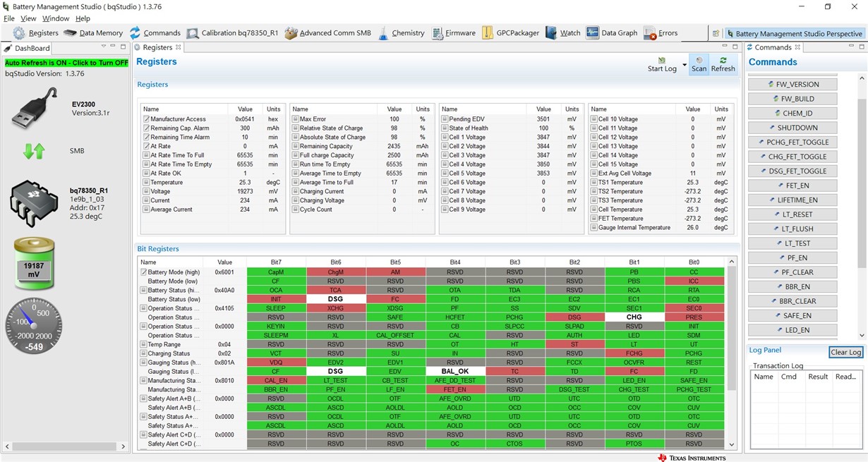Open Calibration bq78350_R1 view

[x=232, y=33]
